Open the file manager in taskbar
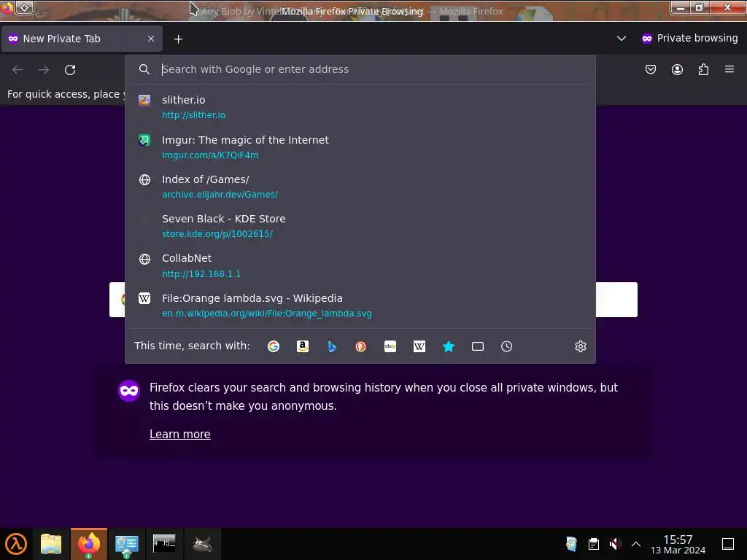 pos(51,544)
